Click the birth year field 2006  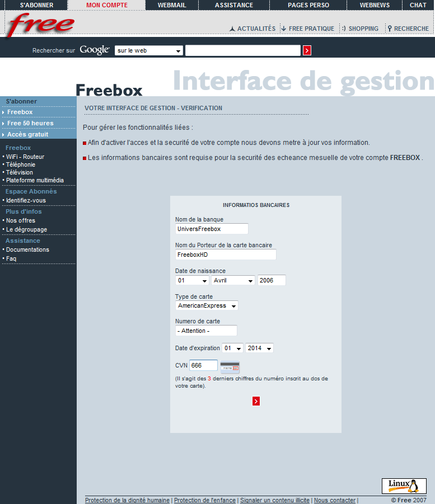pos(272,280)
